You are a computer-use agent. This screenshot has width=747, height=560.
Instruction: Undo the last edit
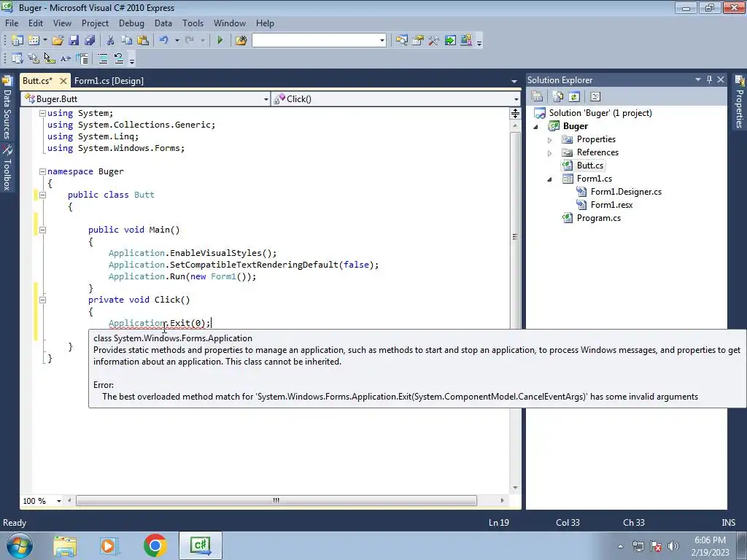(164, 41)
